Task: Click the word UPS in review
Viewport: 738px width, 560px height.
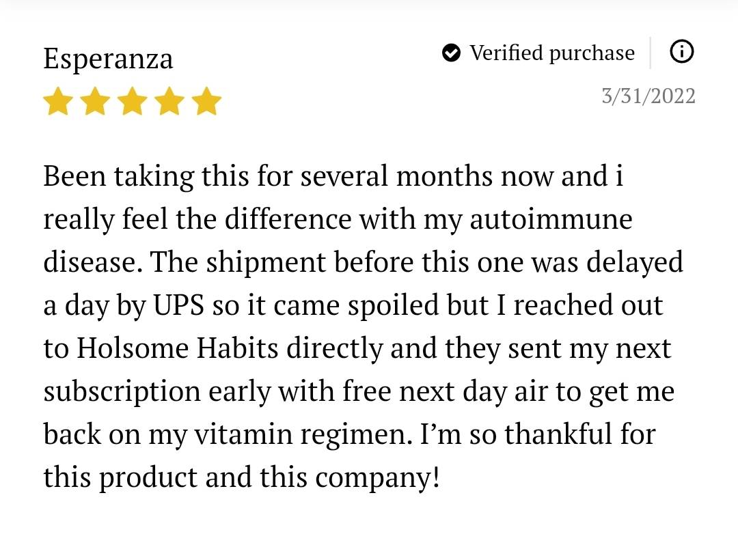Action: point(179,305)
